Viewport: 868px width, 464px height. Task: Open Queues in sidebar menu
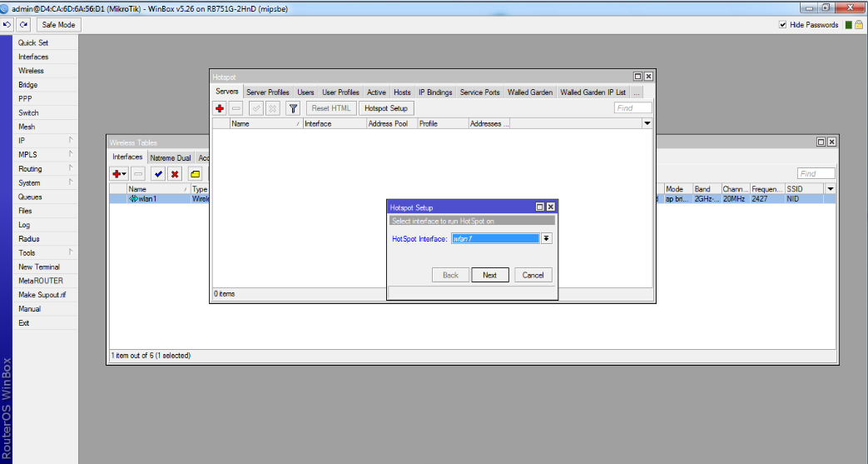click(46, 197)
